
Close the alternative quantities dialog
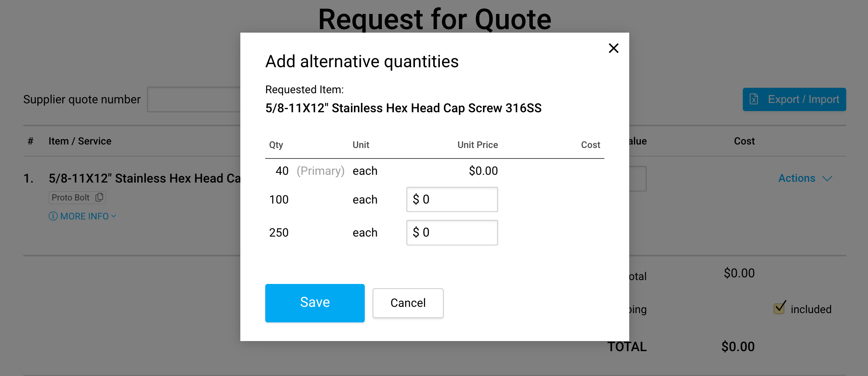coord(613,48)
